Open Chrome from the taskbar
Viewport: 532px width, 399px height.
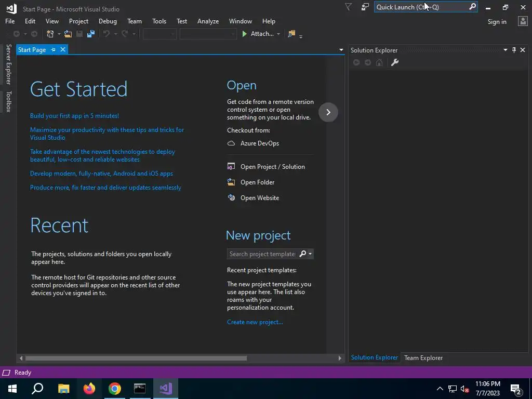click(x=115, y=389)
